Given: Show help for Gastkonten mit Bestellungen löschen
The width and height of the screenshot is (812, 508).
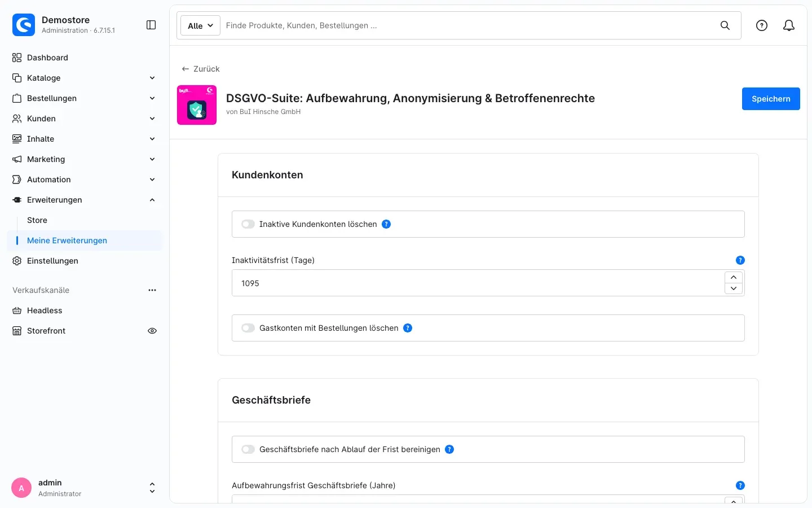Looking at the screenshot, I should point(408,328).
